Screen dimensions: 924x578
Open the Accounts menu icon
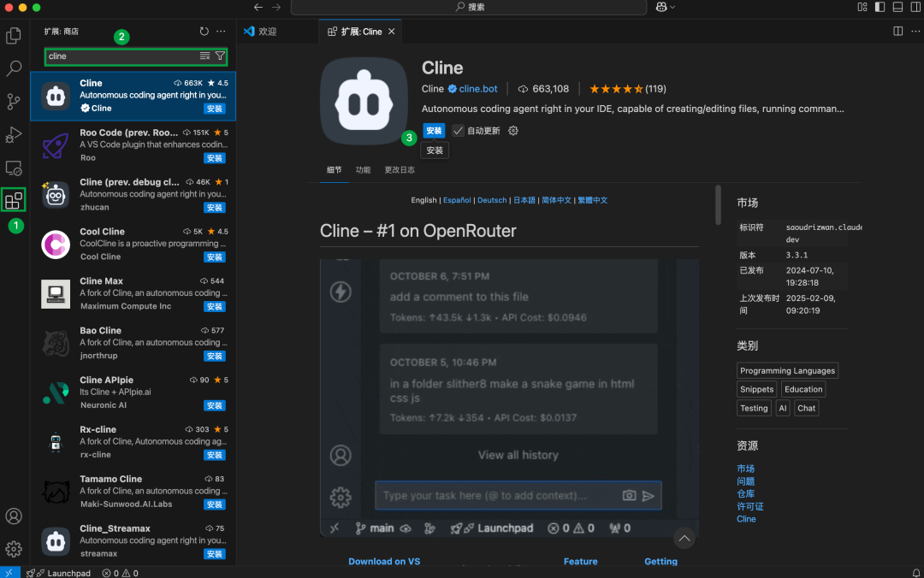(x=14, y=516)
